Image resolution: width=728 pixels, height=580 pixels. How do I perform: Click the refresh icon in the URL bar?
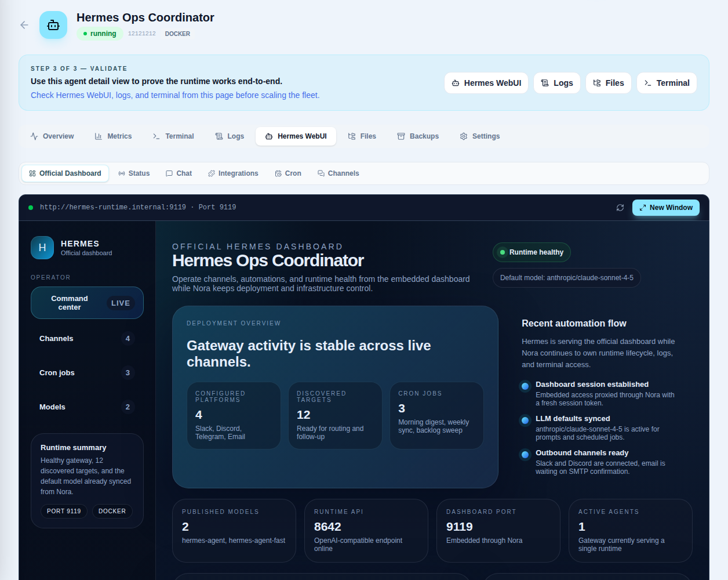coord(620,208)
